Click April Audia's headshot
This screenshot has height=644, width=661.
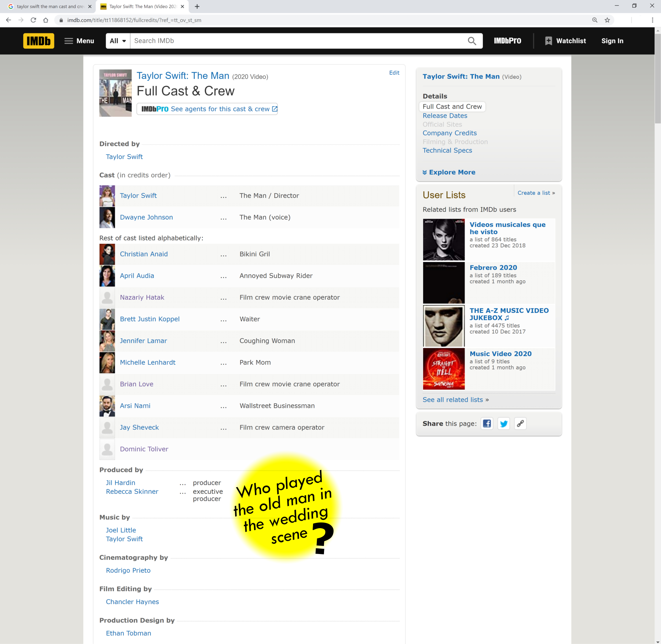point(107,276)
